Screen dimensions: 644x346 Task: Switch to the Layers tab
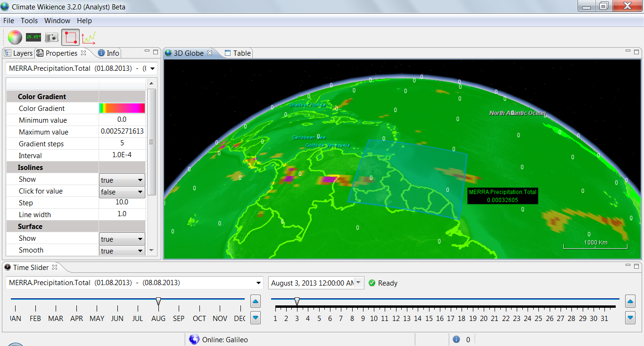(18, 53)
